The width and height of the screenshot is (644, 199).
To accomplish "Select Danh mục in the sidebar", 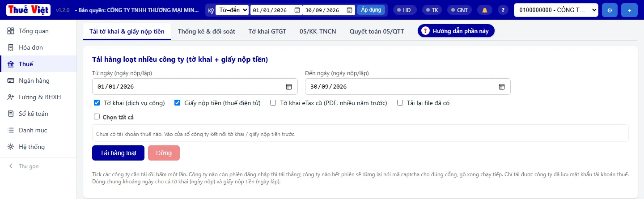I will point(38,130).
